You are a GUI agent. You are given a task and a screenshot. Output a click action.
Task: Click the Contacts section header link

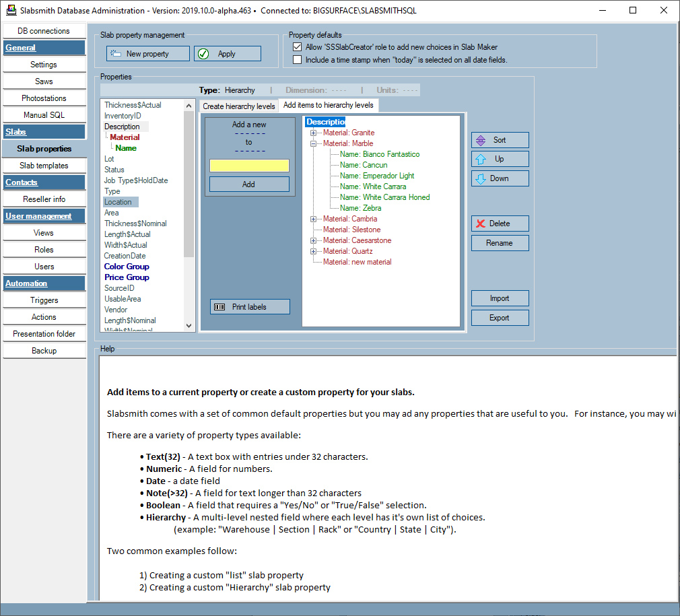22,182
